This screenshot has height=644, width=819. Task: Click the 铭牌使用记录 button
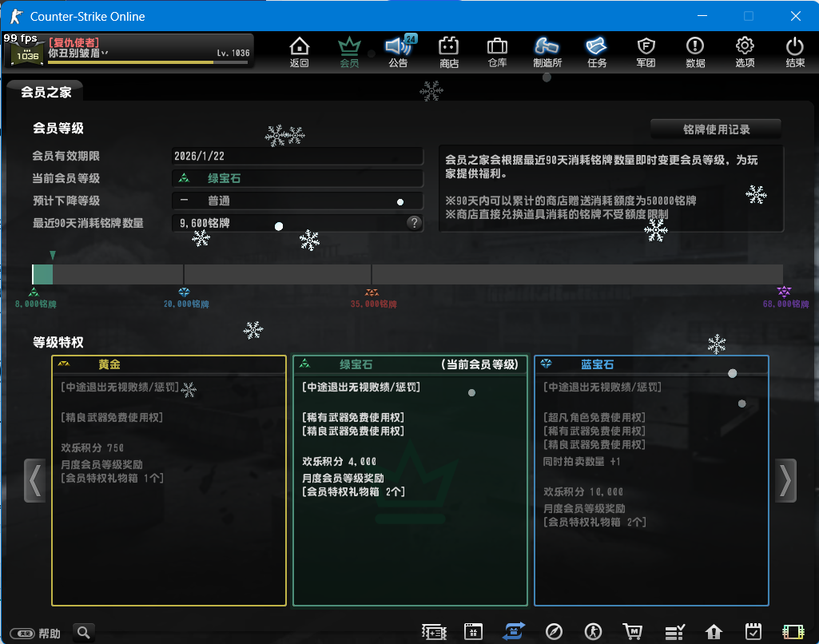(716, 129)
